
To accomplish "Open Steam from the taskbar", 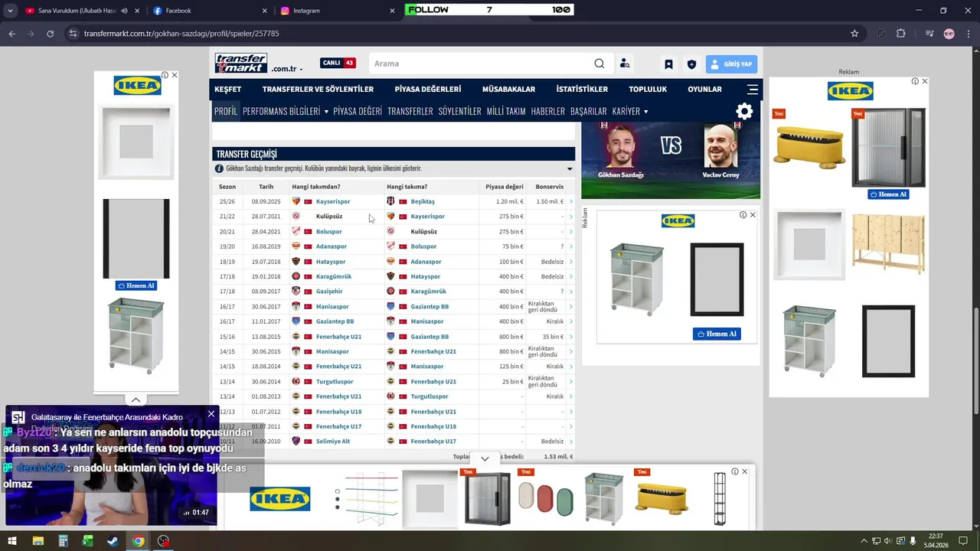I will pyautogui.click(x=113, y=541).
